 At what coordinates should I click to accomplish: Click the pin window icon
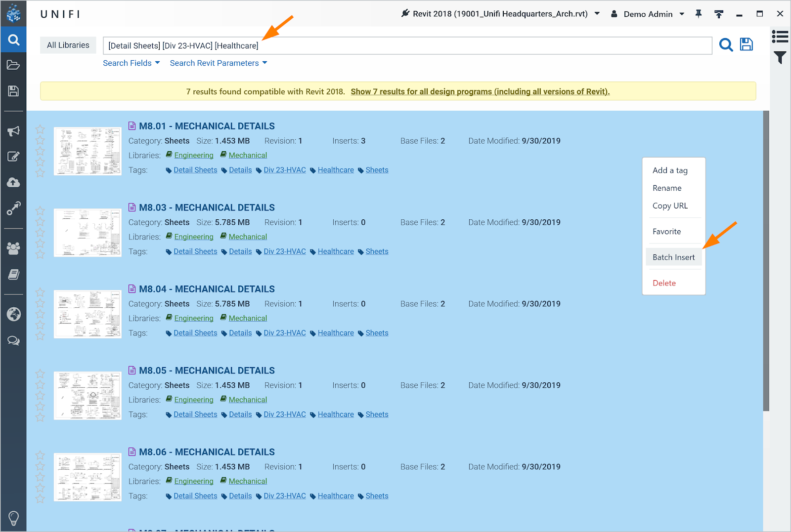(x=699, y=14)
